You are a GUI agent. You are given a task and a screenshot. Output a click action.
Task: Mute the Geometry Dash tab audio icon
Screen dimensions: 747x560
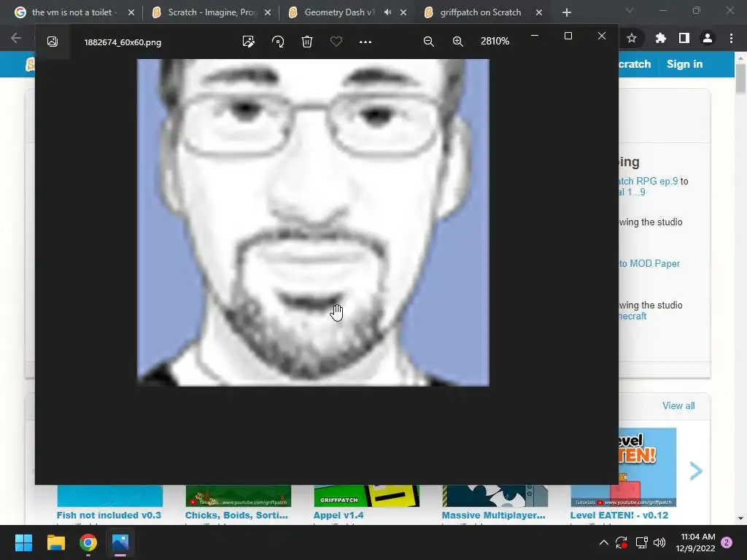click(388, 12)
